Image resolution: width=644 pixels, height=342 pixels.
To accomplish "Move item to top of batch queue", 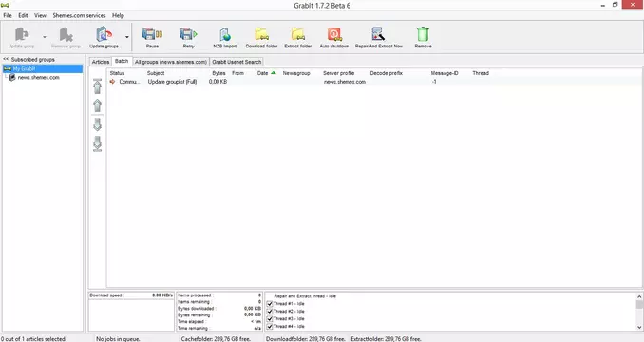I will tap(97, 86).
